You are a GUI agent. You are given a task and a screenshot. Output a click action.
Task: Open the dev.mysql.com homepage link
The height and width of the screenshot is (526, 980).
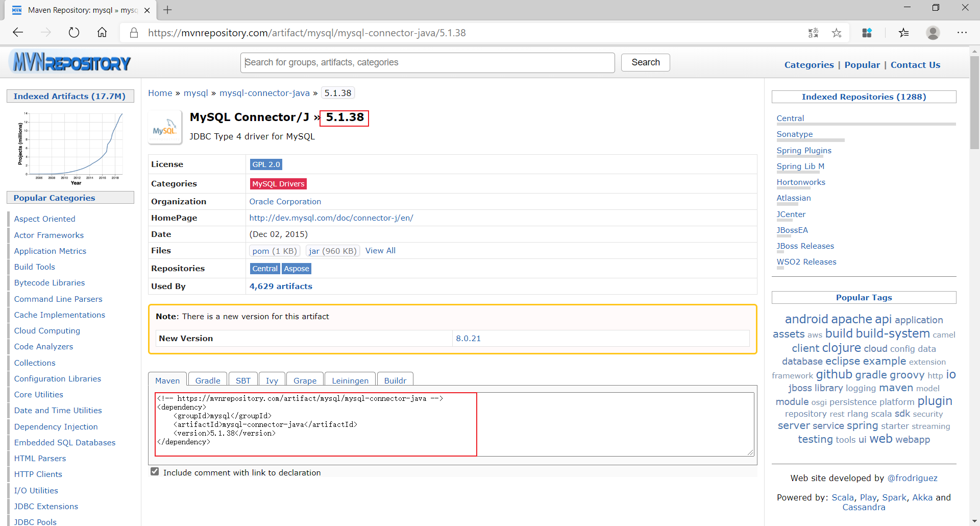(331, 218)
